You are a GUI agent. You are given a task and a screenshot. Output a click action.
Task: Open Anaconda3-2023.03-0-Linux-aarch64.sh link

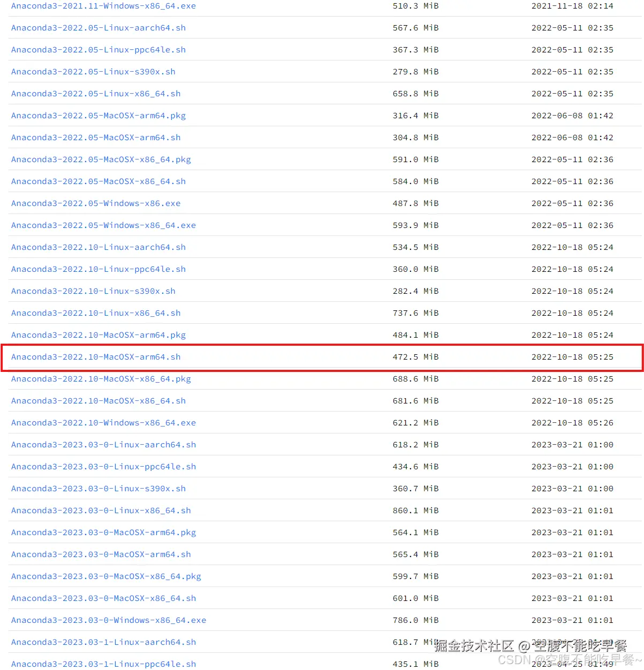pyautogui.click(x=103, y=445)
